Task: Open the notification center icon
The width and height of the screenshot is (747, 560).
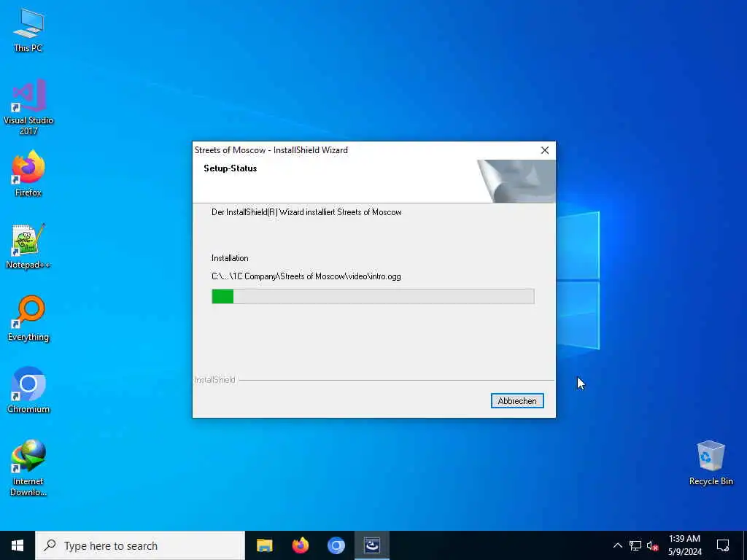Action: (723, 545)
